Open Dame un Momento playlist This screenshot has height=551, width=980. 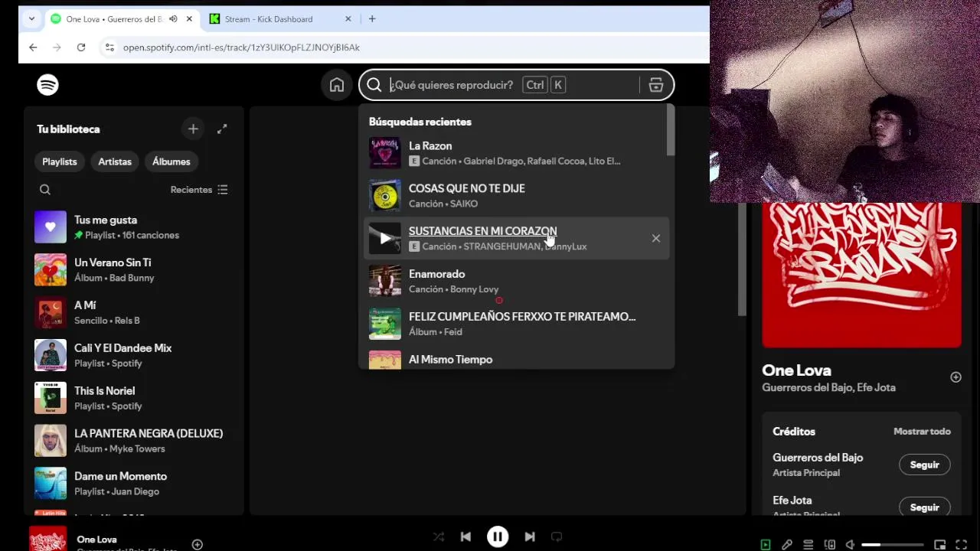[135, 484]
